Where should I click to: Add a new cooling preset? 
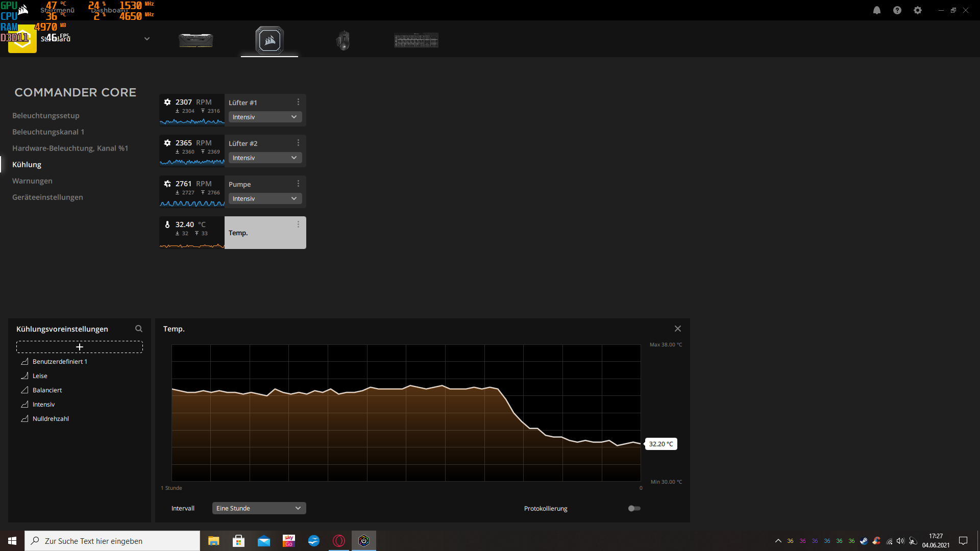click(x=80, y=347)
